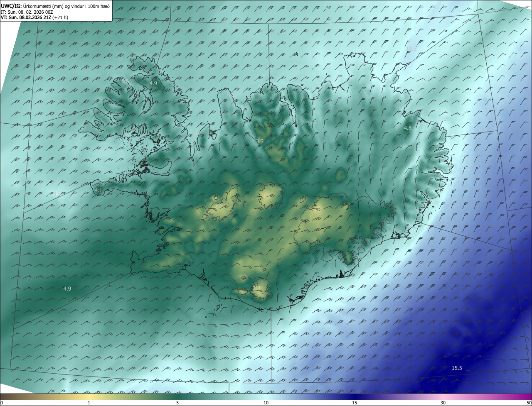Click the 4.1 value label on Snæfellsnes peninsula
This screenshot has width=532, height=406.
coord(99,191)
